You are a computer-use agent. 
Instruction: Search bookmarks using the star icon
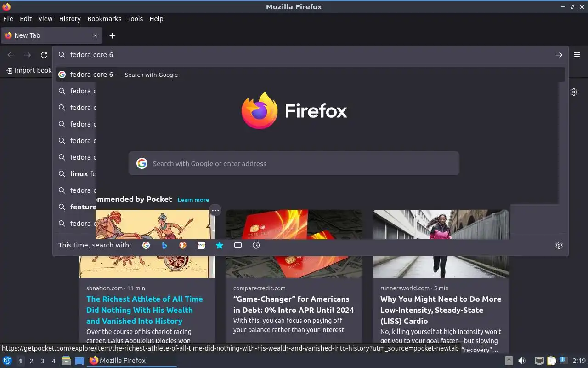click(220, 245)
